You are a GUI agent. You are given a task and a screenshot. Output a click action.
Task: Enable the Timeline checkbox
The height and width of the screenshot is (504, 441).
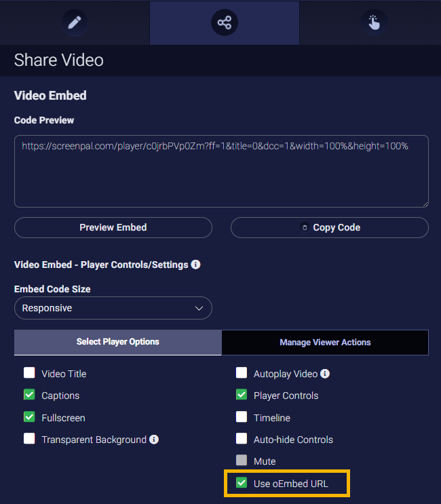coord(242,417)
